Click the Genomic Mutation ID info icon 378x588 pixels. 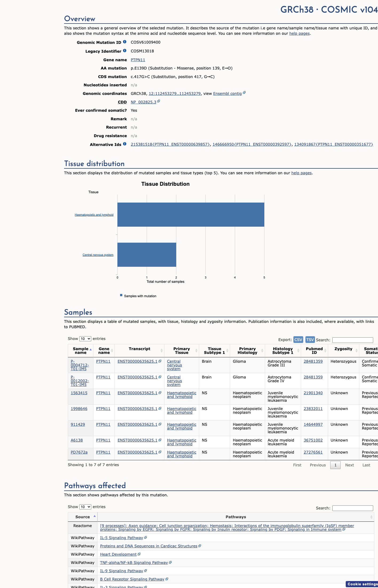(125, 42)
